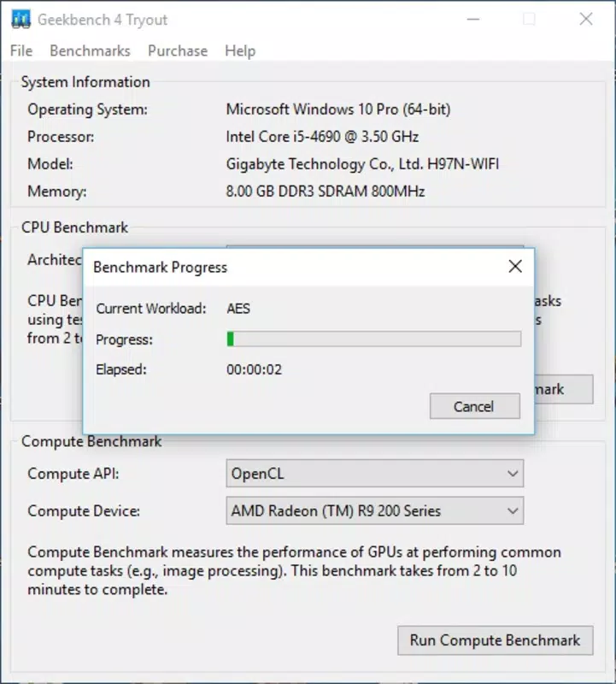This screenshot has height=684, width=616.
Task: Click the Compute Device label
Action: [84, 510]
